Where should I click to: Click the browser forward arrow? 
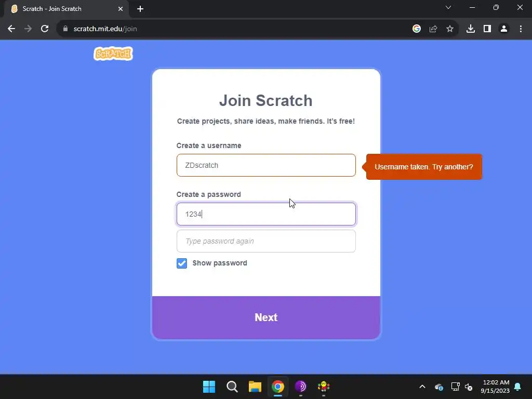tap(28, 29)
